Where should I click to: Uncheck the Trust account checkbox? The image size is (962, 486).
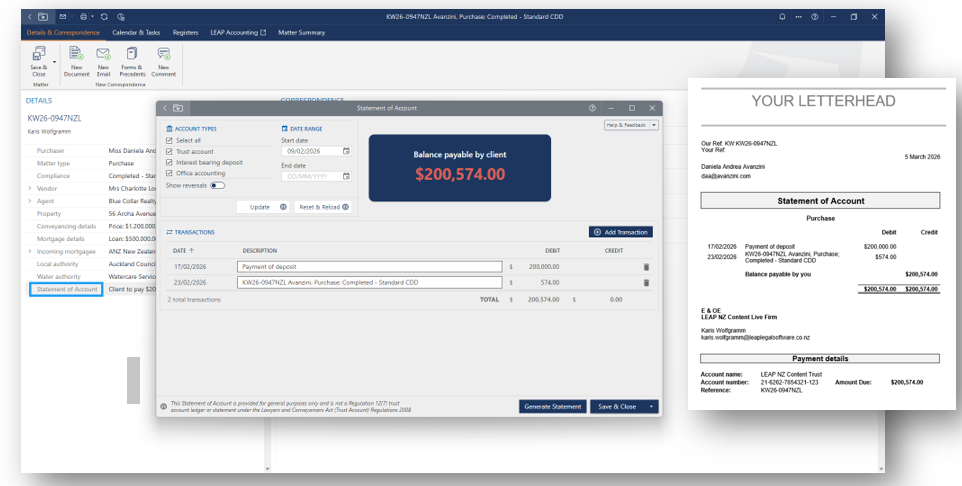click(x=169, y=152)
